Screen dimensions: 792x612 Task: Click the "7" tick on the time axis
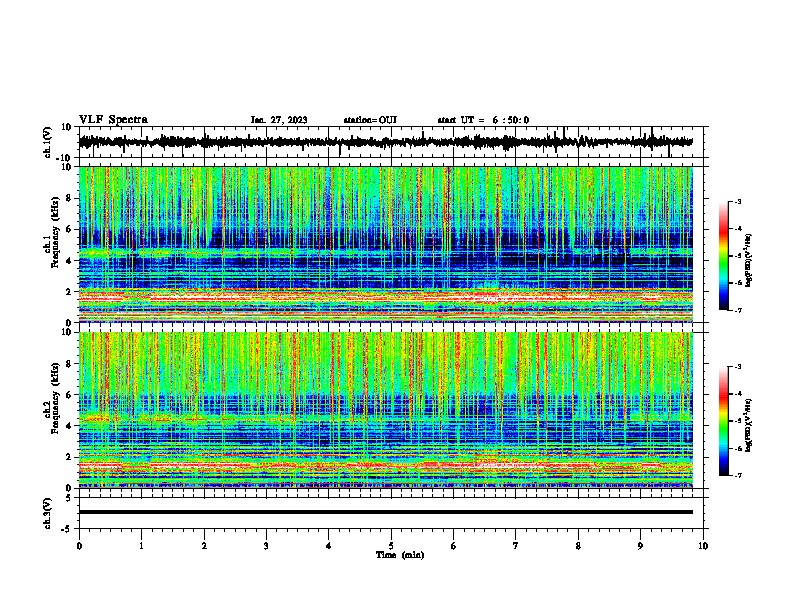(x=516, y=546)
